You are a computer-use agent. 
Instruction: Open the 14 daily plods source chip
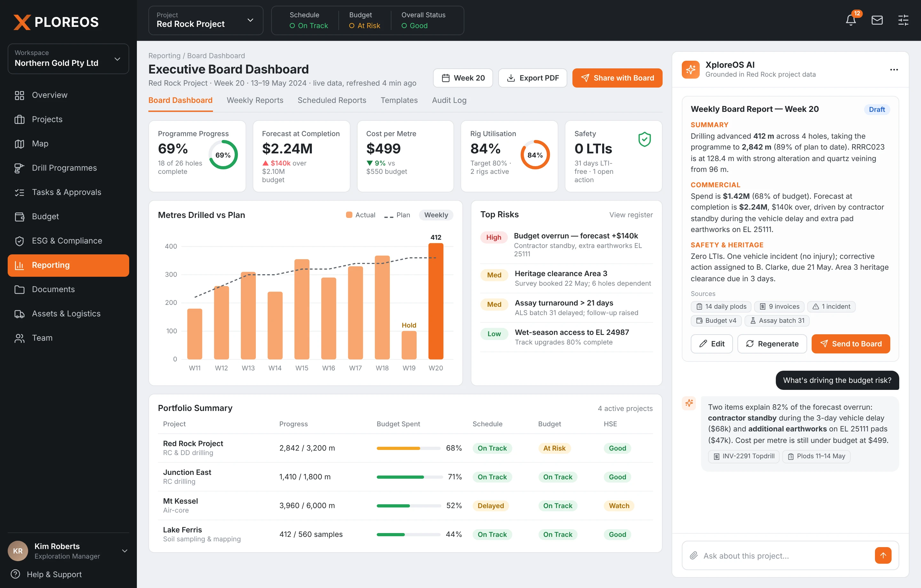pos(721,306)
